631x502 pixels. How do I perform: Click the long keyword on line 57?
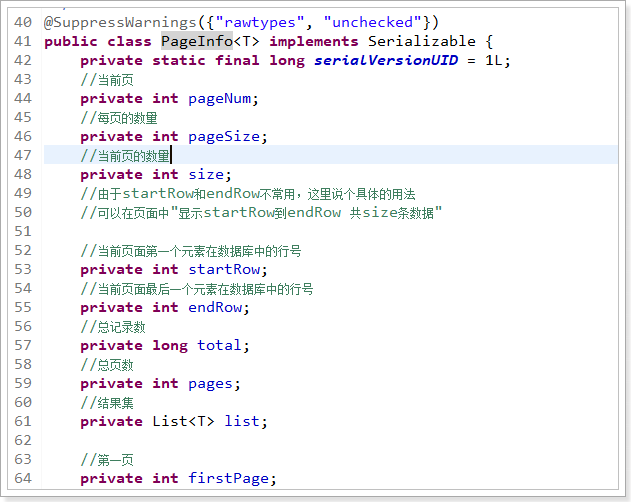(170, 346)
